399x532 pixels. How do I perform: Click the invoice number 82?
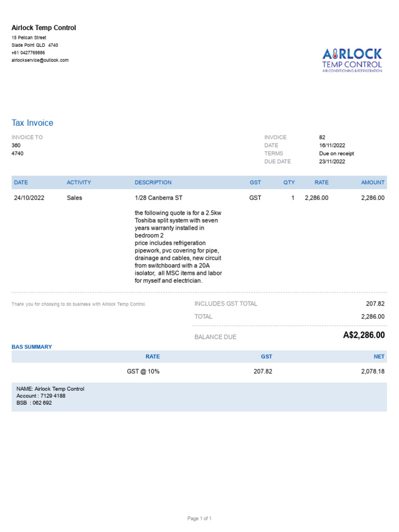pyautogui.click(x=322, y=137)
